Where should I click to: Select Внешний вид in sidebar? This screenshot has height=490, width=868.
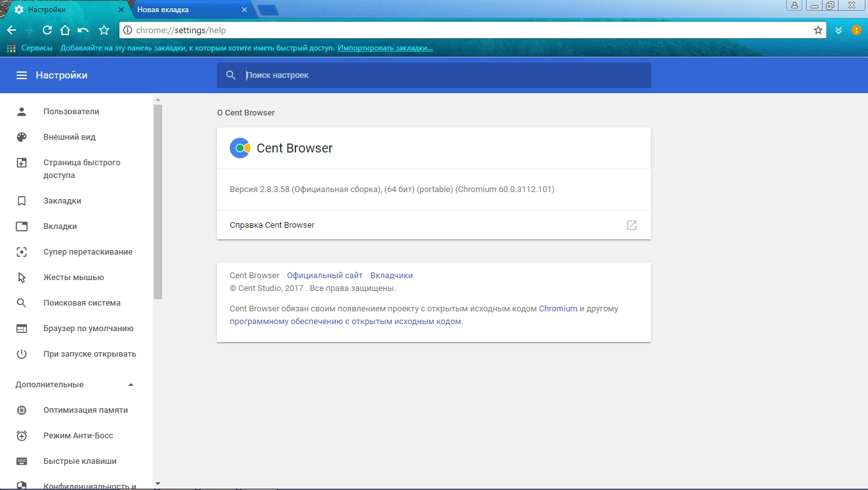pos(69,137)
